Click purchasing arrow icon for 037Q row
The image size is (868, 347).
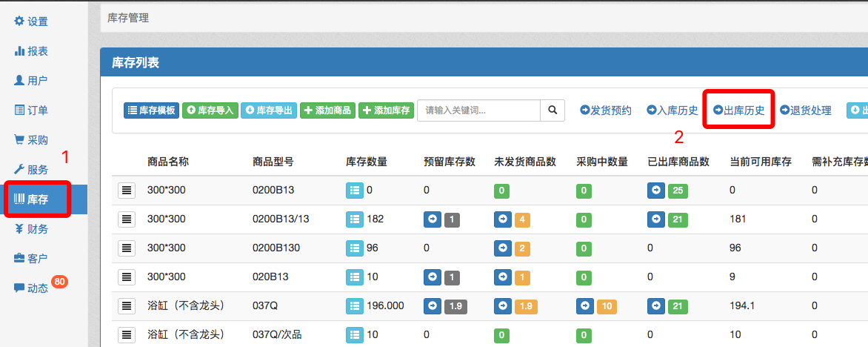[585, 305]
